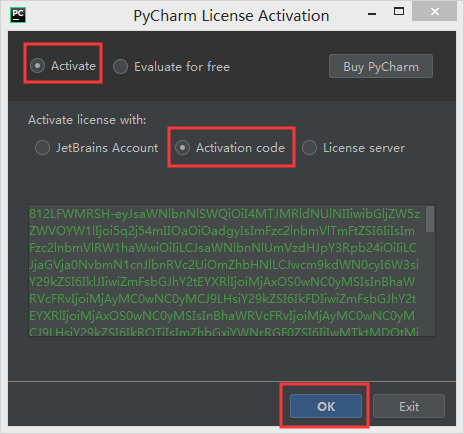Viewport: 464px width, 434px height.
Task: Click code line starting with Y29kZSI6IklJ
Action: click(222, 282)
